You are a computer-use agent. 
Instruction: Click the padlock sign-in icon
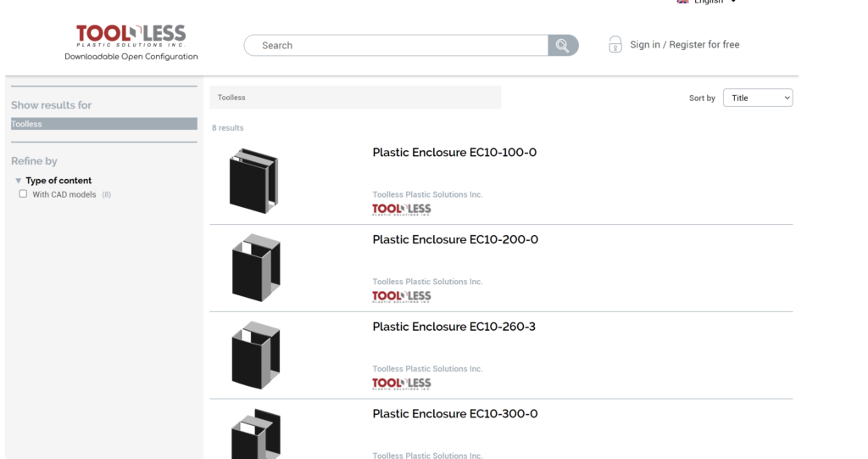click(615, 45)
